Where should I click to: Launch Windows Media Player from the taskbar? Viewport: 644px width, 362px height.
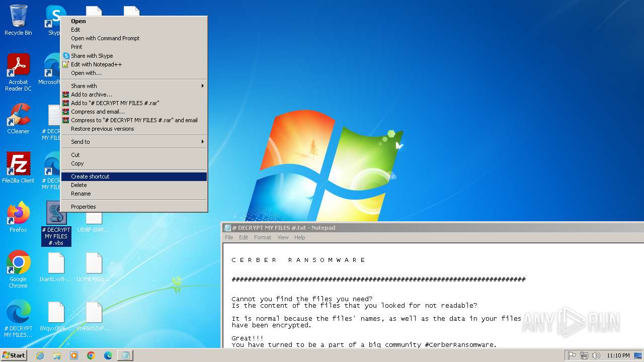pos(74,355)
